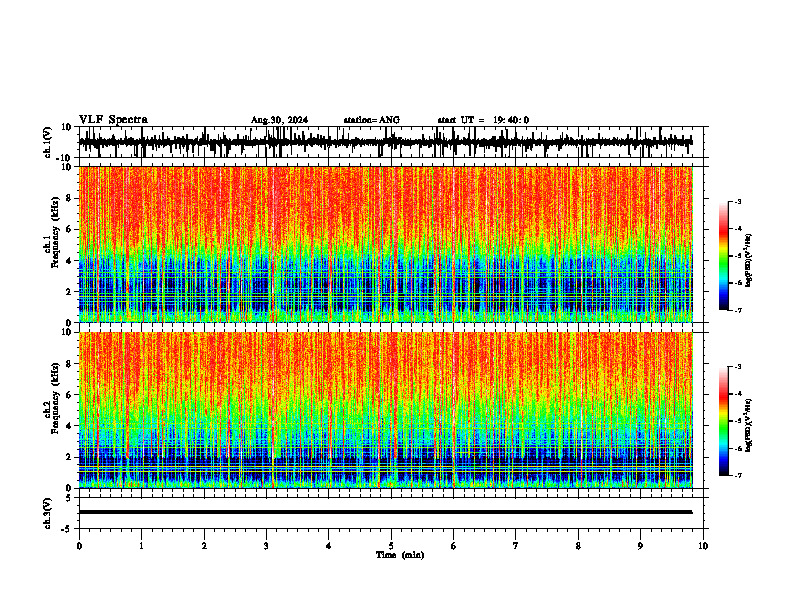Click the "-7" tick of ch.2 colorbar
792x612 pixels.
tap(738, 475)
